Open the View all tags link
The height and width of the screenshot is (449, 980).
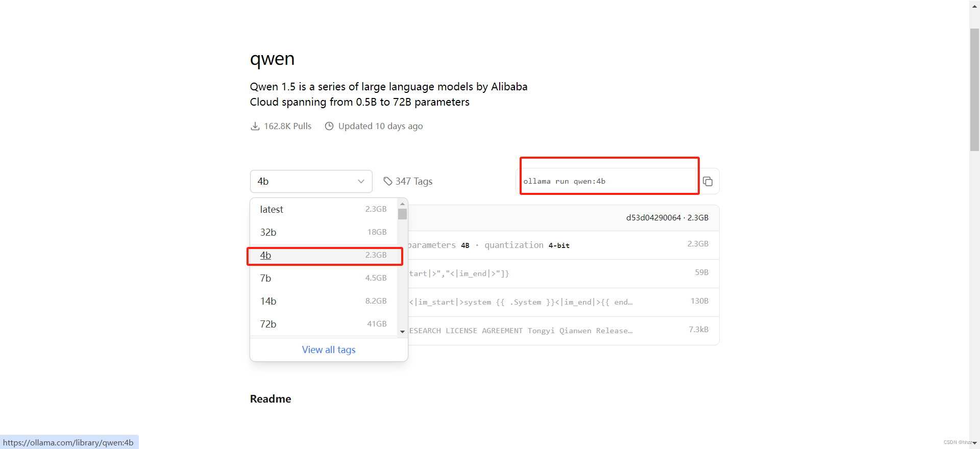329,350
